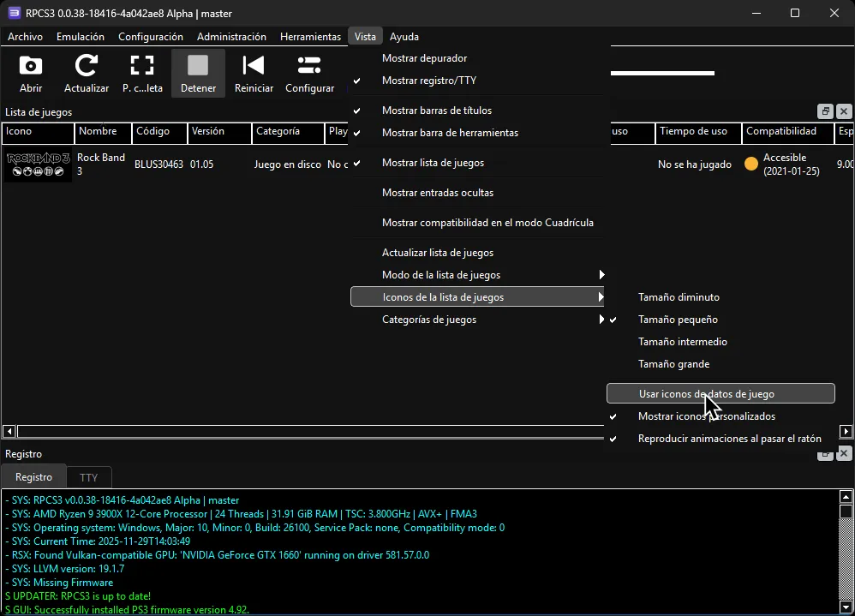Click the Actualizar refresh icon

[86, 72]
